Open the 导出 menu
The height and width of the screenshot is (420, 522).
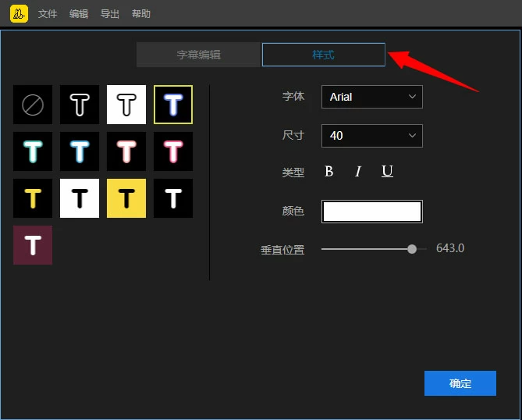110,14
